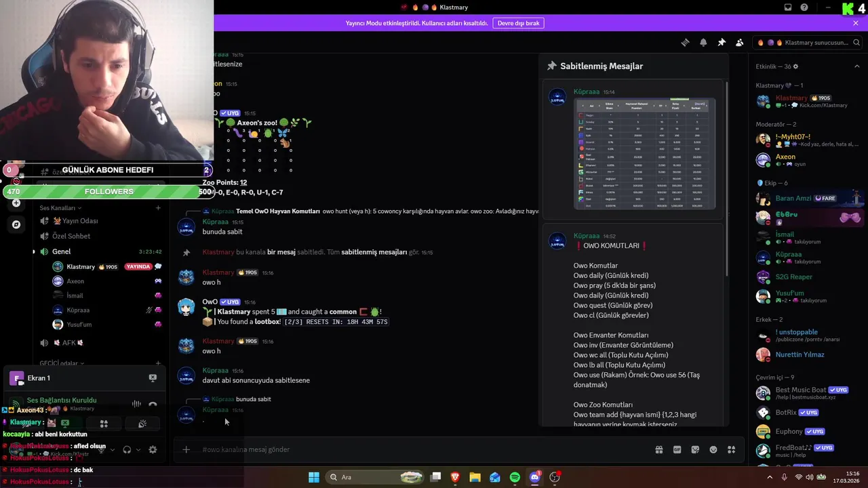
Task: Click the Discover compass icon in server bar
Action: (x=16, y=224)
